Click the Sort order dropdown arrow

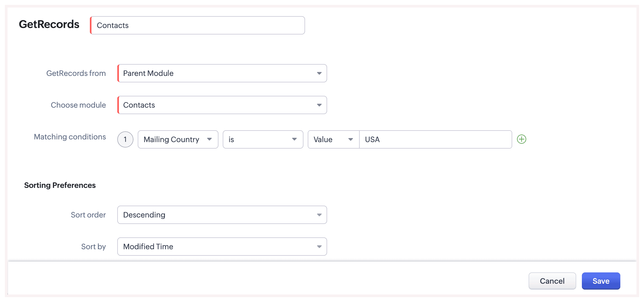tap(319, 215)
